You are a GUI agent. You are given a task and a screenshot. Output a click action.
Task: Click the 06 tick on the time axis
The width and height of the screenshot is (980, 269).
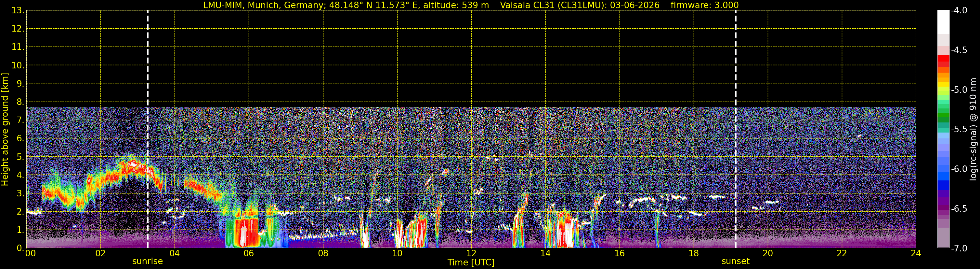[248, 253]
